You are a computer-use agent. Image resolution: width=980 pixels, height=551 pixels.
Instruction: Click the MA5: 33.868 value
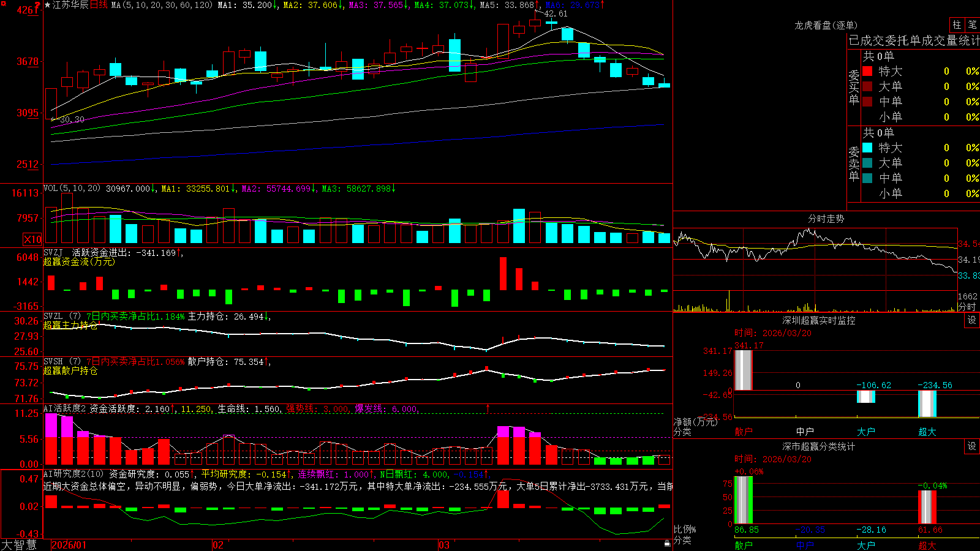coord(507,5)
